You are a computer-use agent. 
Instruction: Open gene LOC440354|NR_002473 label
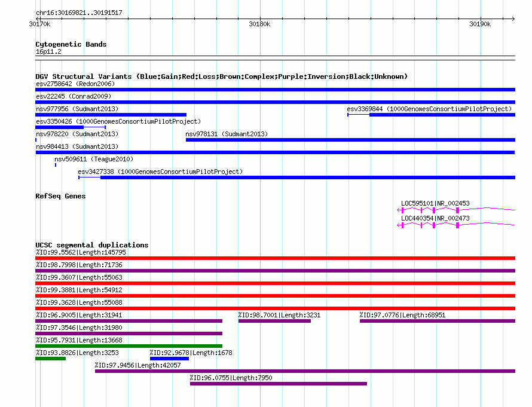tap(435, 218)
